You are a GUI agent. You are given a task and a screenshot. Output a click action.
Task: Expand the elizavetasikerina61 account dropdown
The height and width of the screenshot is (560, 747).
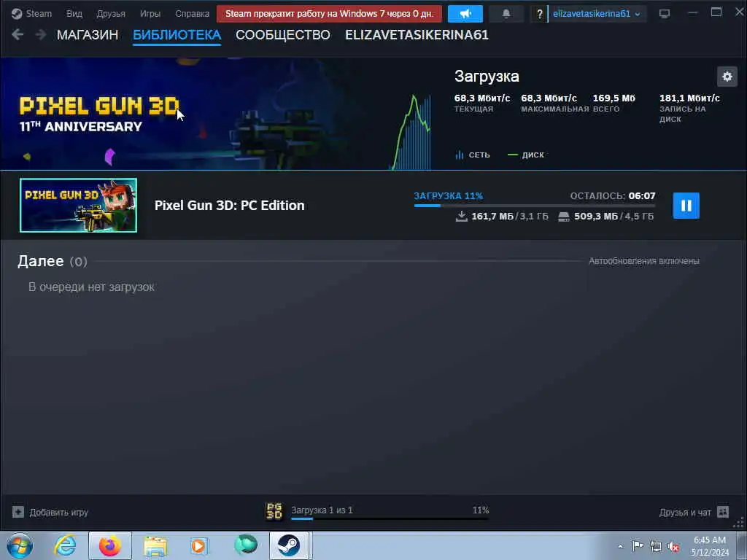(596, 13)
